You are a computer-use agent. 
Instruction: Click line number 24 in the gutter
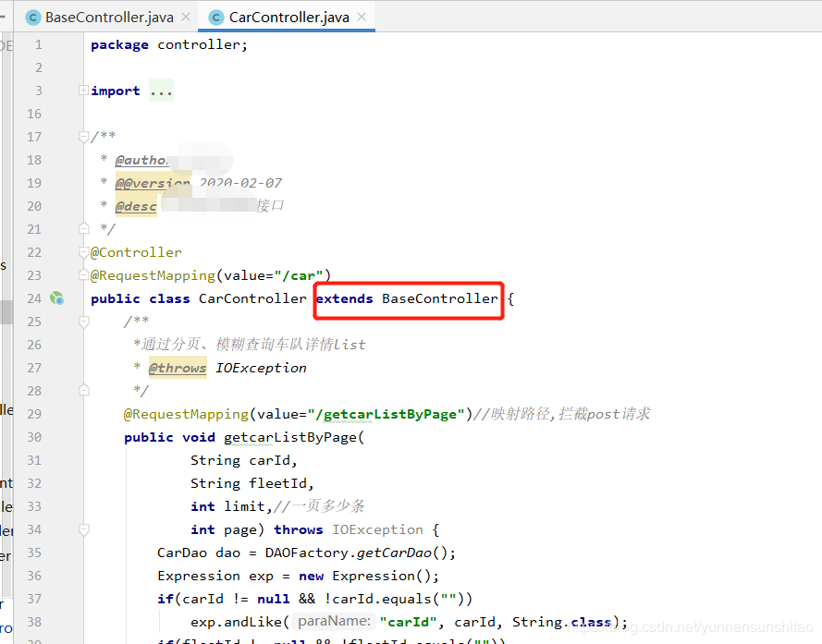(x=34, y=298)
